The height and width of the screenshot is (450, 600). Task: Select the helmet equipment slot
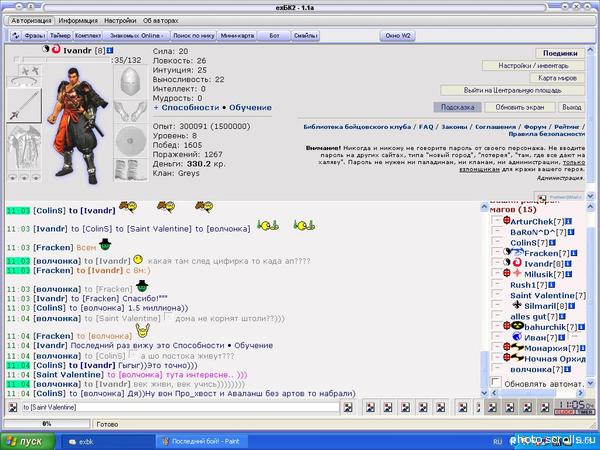coord(130,82)
